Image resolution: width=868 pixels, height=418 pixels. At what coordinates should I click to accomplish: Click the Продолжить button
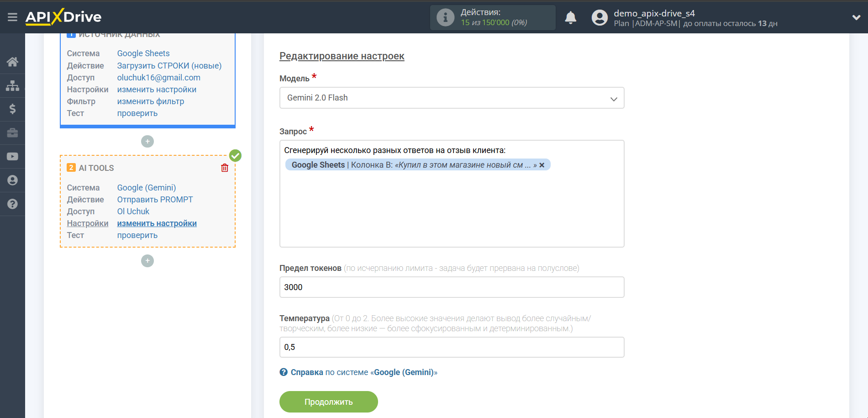click(x=328, y=402)
